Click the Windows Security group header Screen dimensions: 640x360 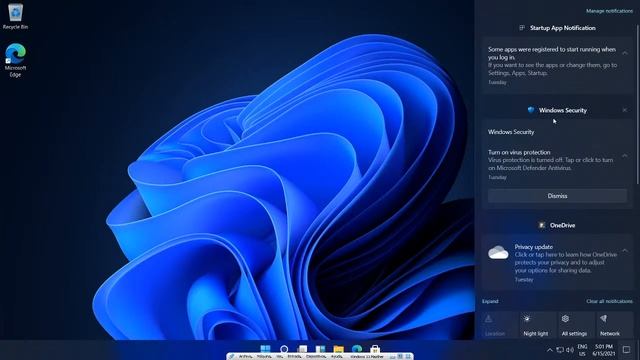click(557, 110)
